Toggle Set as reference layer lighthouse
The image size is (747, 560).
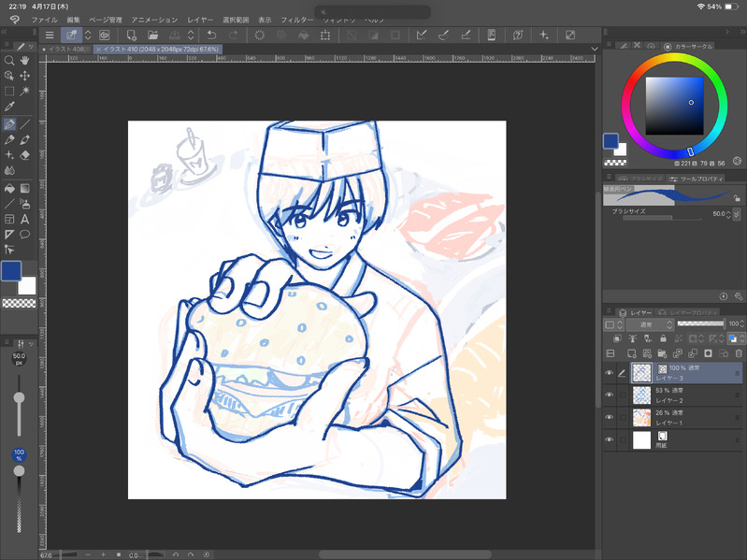tap(632, 338)
